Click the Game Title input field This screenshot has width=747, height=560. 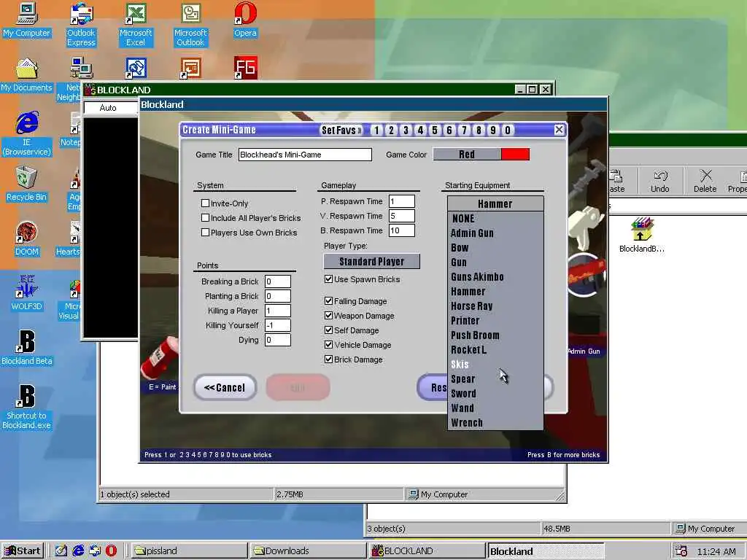(x=305, y=155)
